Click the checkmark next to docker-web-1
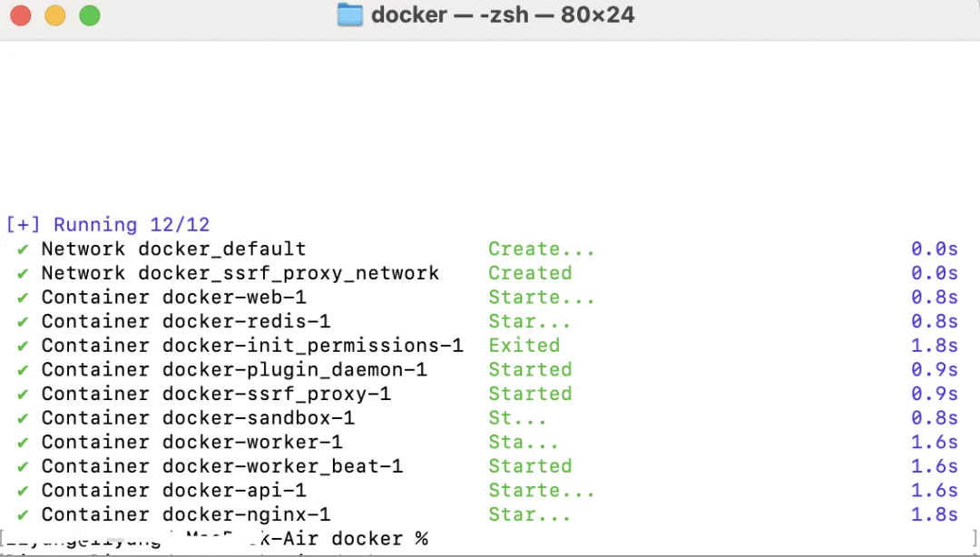980x557 pixels. (x=23, y=298)
